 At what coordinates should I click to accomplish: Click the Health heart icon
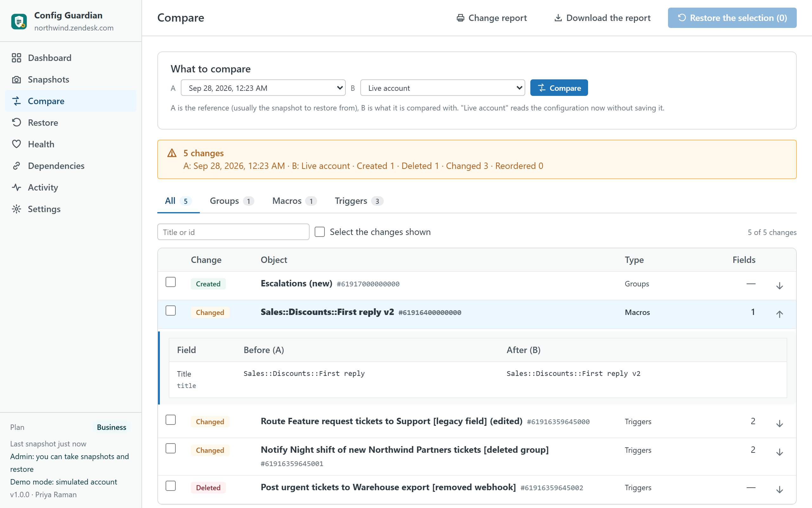(16, 144)
